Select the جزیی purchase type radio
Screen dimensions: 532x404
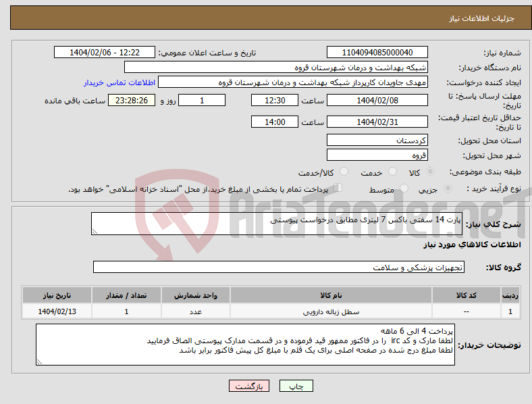tap(448, 188)
